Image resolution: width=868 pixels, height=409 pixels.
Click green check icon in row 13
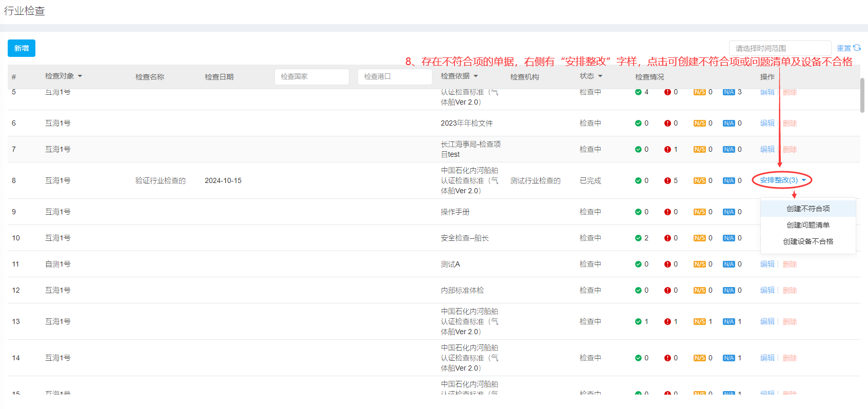(638, 321)
